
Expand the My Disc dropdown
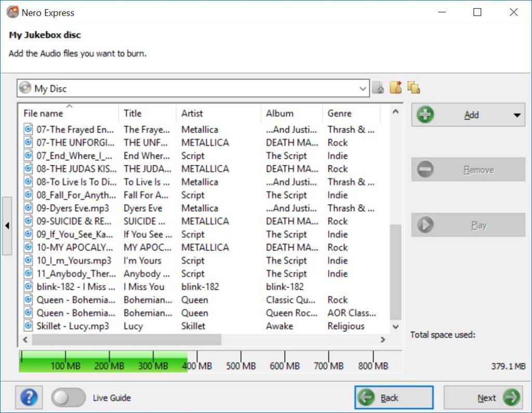point(363,88)
